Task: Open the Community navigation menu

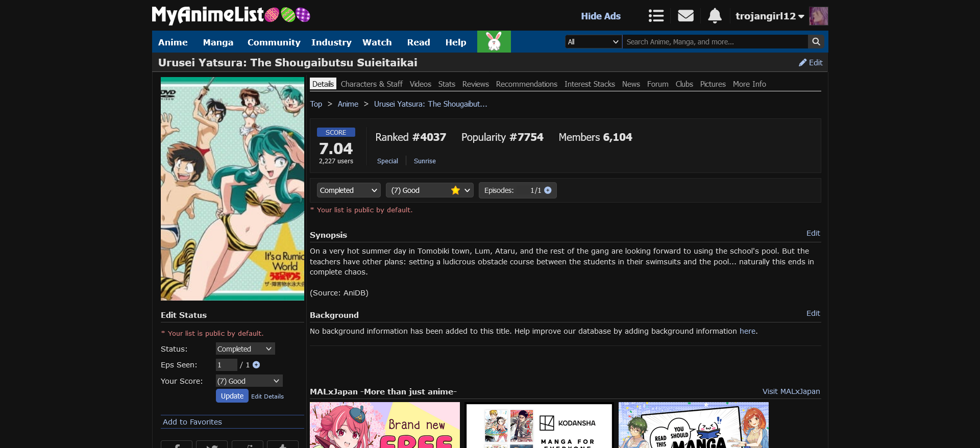Action: click(274, 42)
